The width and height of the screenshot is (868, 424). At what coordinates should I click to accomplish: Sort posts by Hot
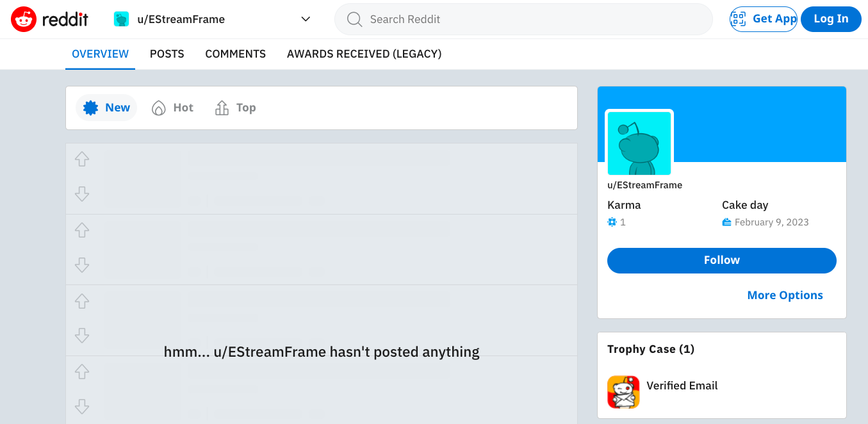pyautogui.click(x=172, y=108)
